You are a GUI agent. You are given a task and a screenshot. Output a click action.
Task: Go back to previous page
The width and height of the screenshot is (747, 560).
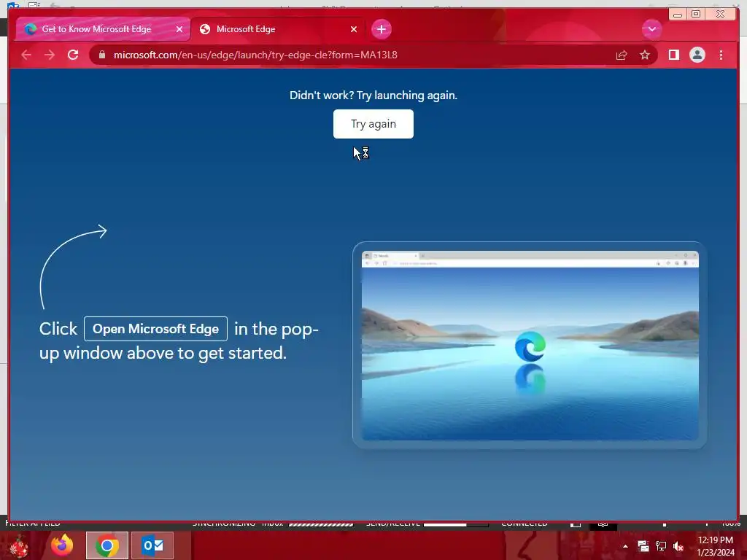coord(26,55)
